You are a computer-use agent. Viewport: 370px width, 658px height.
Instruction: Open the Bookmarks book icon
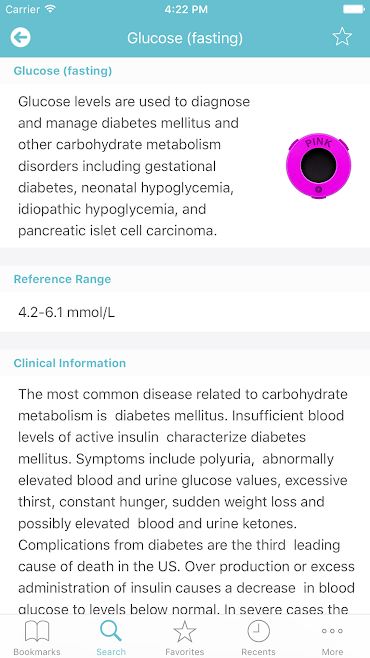(x=37, y=632)
